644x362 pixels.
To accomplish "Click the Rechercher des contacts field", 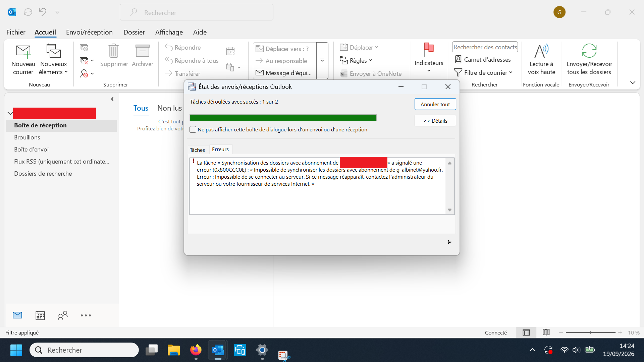I will coord(485,47).
